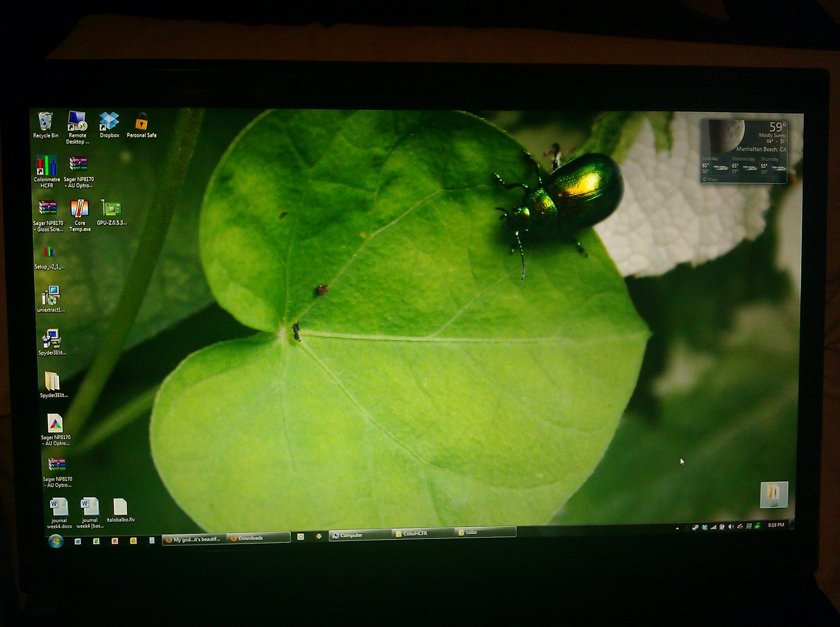840x627 pixels.
Task: Select the Sager NP8170 archive above journal week4.docx
Action: tap(57, 472)
